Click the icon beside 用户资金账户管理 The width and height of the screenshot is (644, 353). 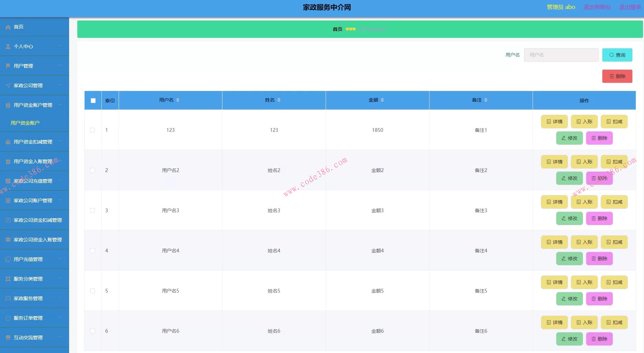pos(8,105)
